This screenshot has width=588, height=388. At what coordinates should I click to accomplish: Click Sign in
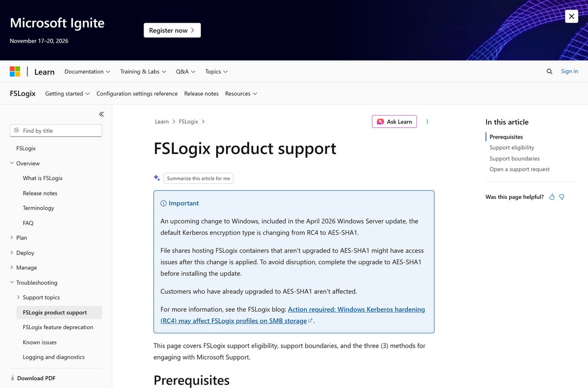tap(569, 71)
